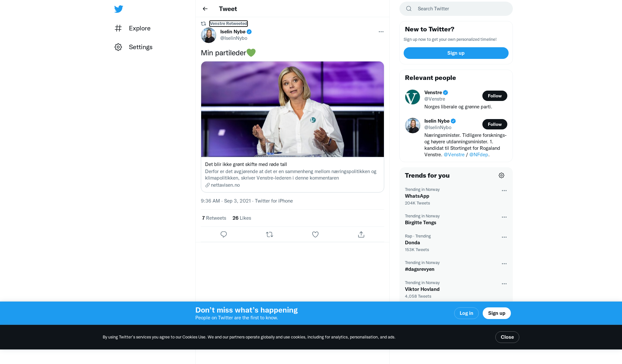622x364 pixels.
Task: Open more options for WhatsApp trend
Action: click(x=504, y=191)
